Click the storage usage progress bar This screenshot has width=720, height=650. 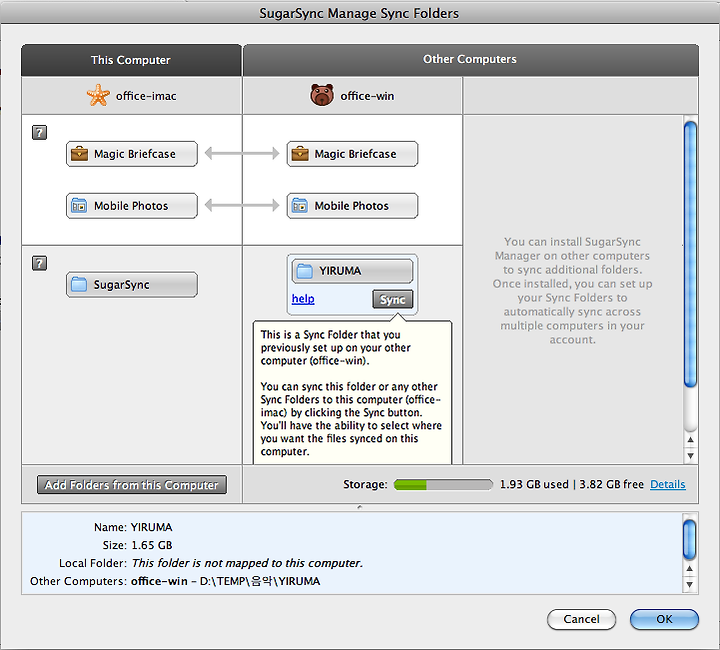[x=443, y=484]
